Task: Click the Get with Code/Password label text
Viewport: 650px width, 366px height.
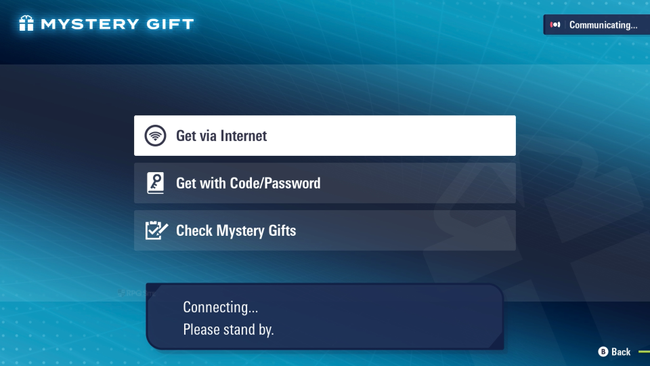Action: click(x=248, y=183)
